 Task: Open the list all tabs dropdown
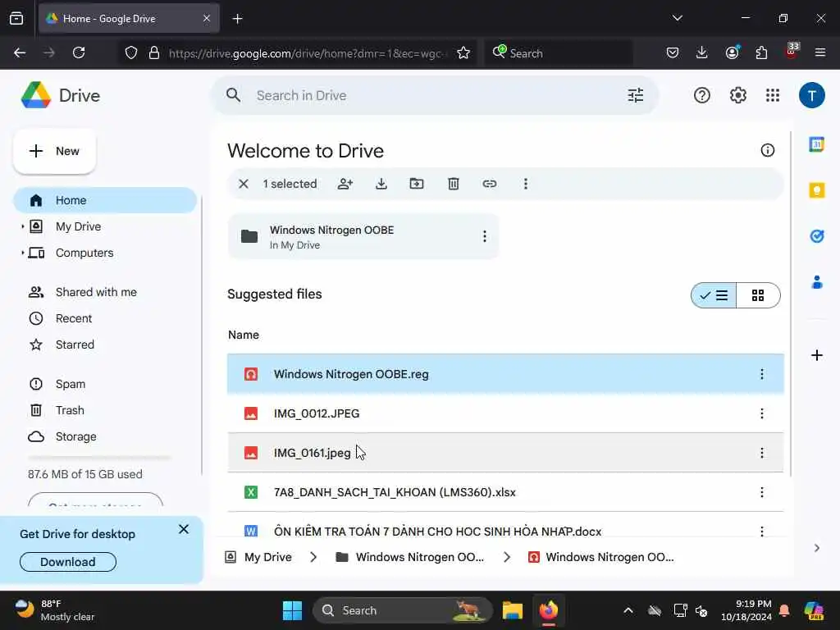[x=677, y=18]
